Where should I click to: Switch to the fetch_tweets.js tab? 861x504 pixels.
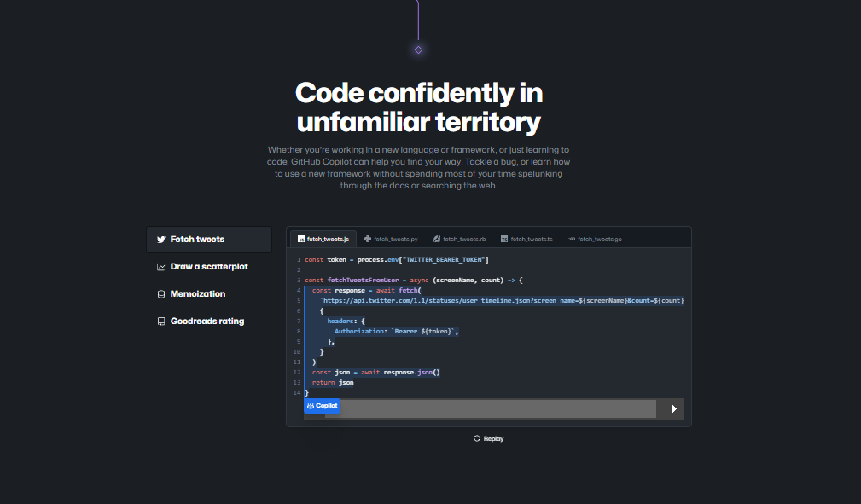coord(323,239)
